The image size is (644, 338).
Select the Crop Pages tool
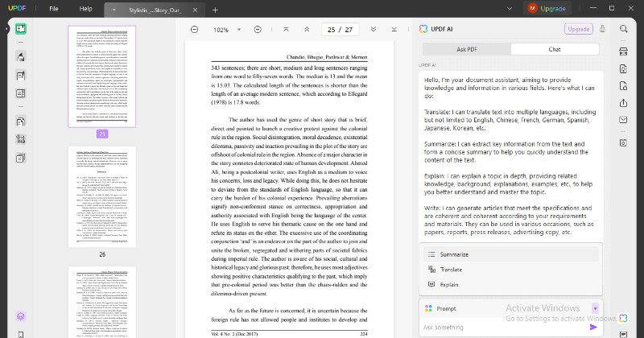(x=21, y=139)
